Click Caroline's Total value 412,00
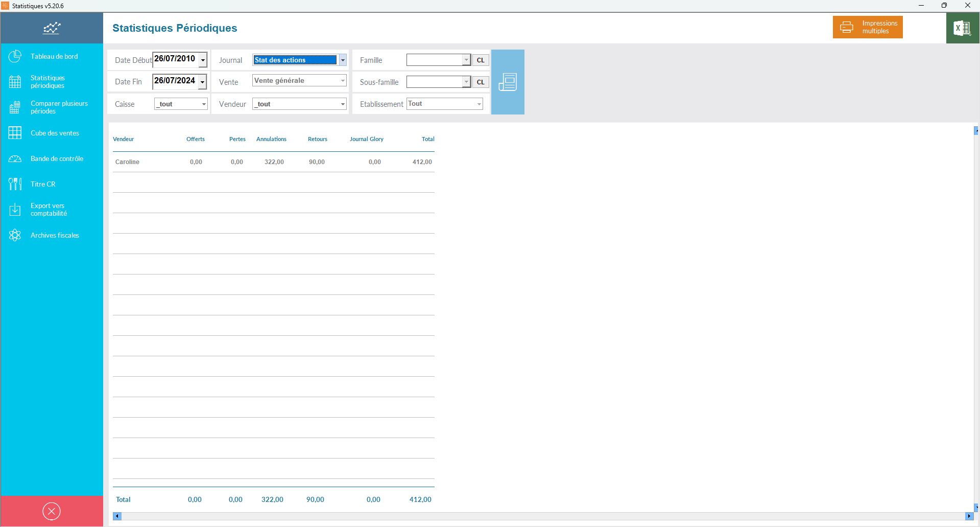 (422, 162)
